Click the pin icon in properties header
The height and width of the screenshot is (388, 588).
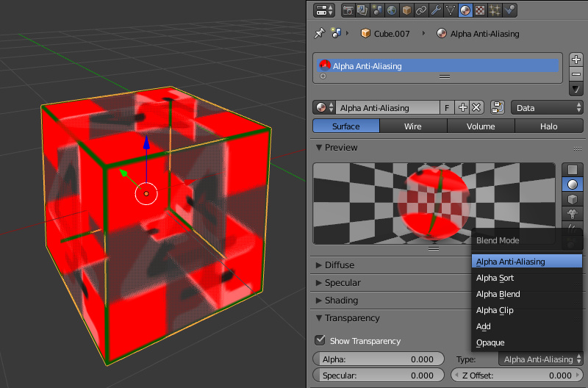(x=319, y=33)
